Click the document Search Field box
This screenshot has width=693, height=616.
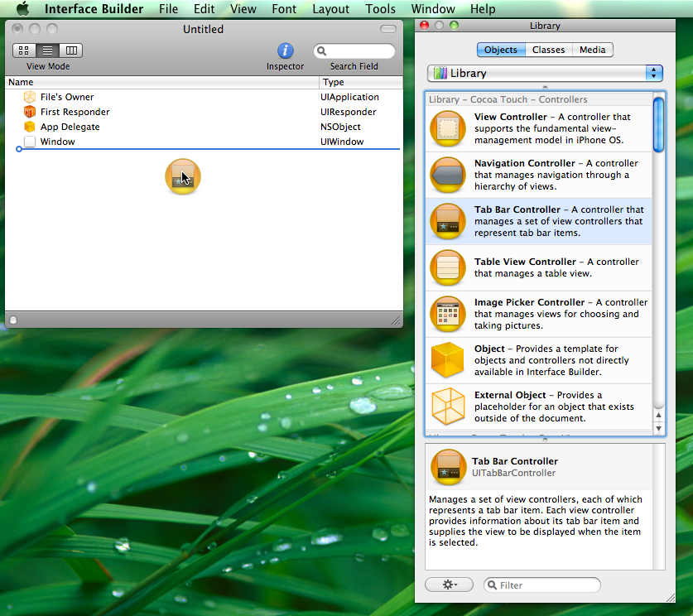(x=354, y=51)
